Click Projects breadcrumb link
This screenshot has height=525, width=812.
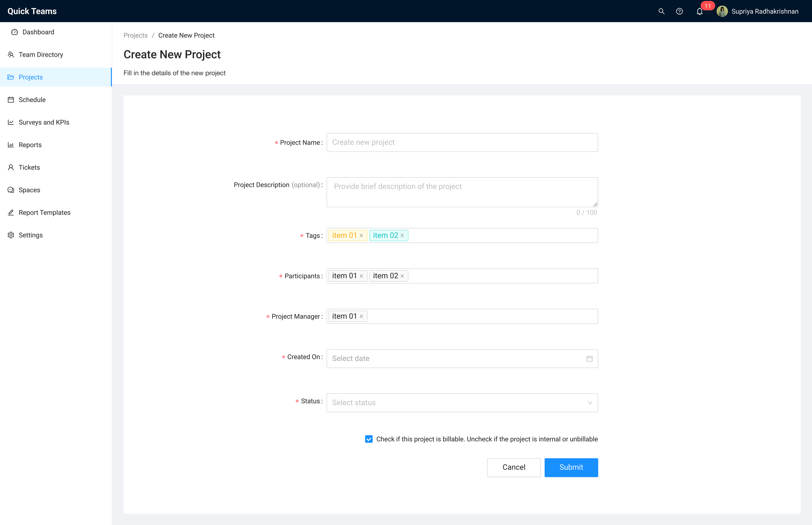click(x=135, y=35)
